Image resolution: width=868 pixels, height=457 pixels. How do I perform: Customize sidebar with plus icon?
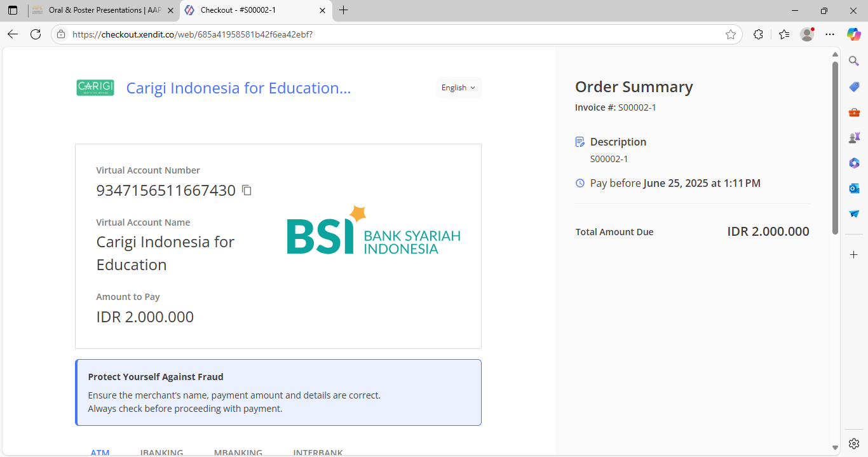point(854,254)
